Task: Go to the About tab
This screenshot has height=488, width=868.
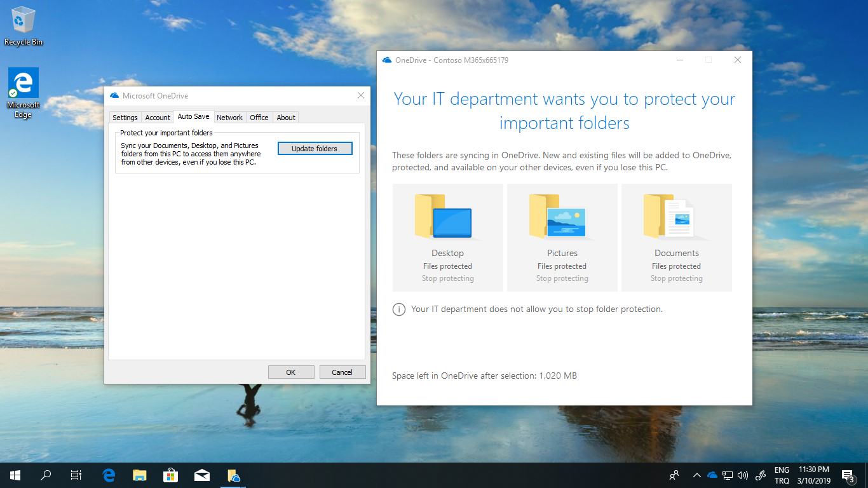Action: coord(286,118)
